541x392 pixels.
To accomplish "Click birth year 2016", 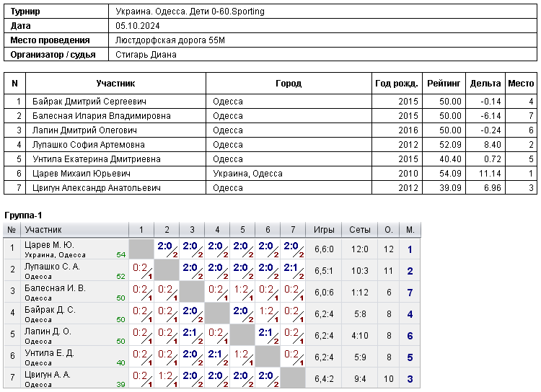I will point(408,130).
